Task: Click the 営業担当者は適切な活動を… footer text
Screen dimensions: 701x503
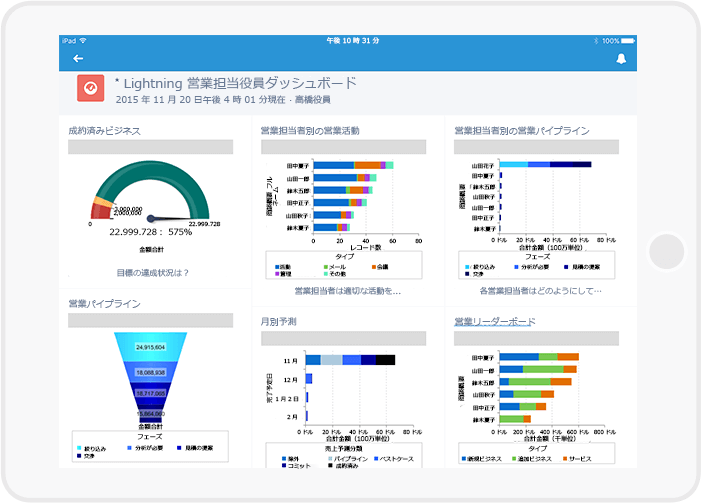Action: coord(347,291)
